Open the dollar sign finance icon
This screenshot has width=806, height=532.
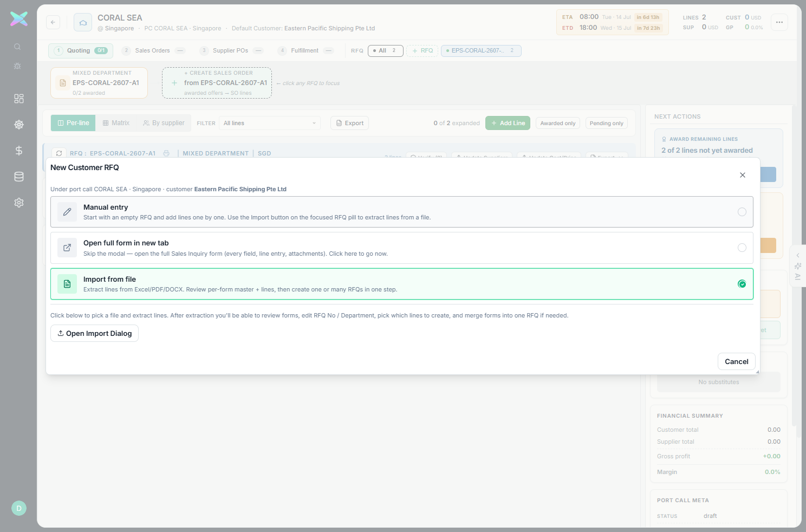coord(19,151)
